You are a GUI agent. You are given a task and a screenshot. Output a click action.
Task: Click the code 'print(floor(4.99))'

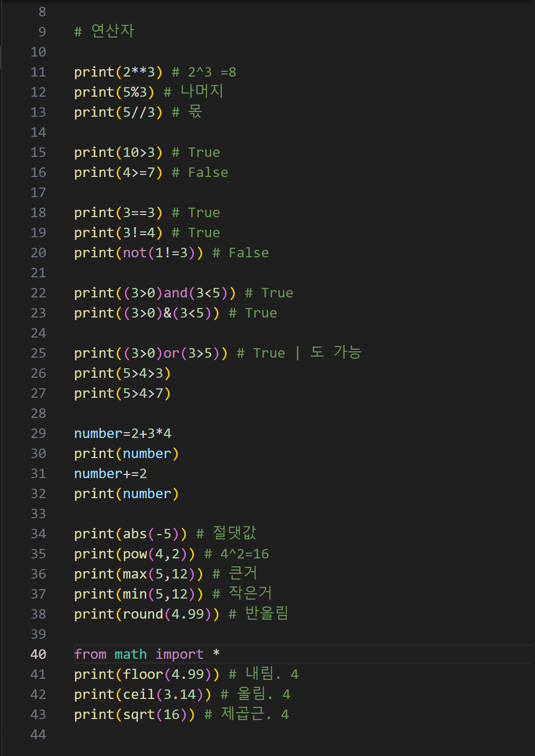[147, 674]
